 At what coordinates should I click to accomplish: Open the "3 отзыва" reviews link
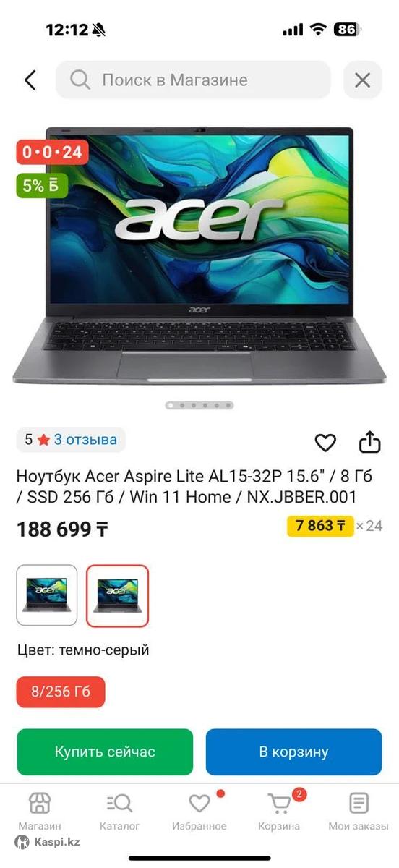(x=85, y=439)
